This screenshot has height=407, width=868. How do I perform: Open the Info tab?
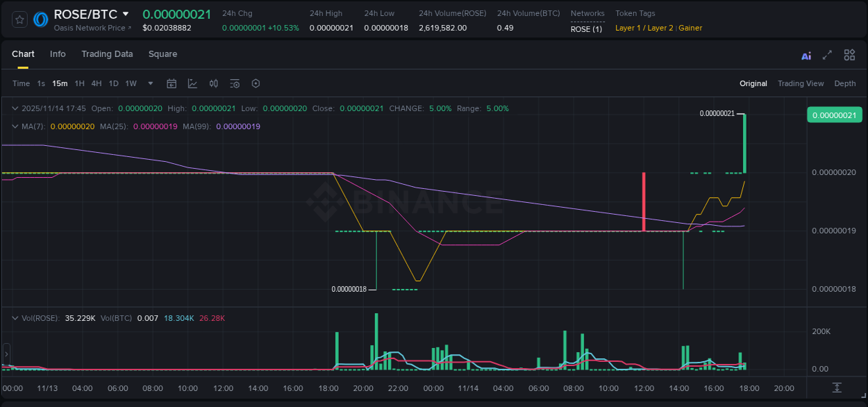coord(58,54)
